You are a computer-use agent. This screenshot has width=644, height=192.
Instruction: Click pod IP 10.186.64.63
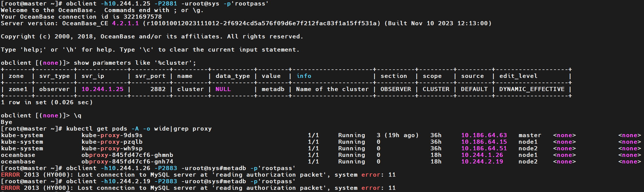484,135
